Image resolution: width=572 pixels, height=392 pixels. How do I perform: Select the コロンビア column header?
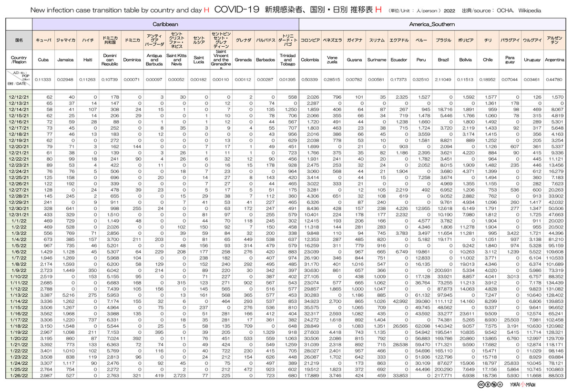[x=310, y=41]
